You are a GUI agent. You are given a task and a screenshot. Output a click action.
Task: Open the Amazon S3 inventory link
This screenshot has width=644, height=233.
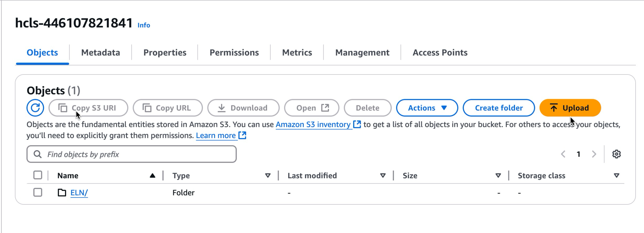point(313,124)
